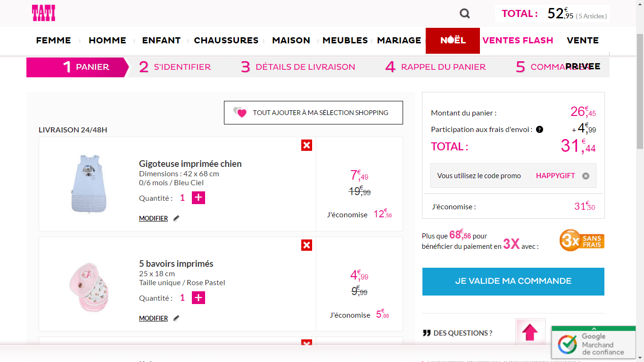644x362 pixels.
Task: Open the Gigoteuse product thumbnail
Action: click(89, 183)
